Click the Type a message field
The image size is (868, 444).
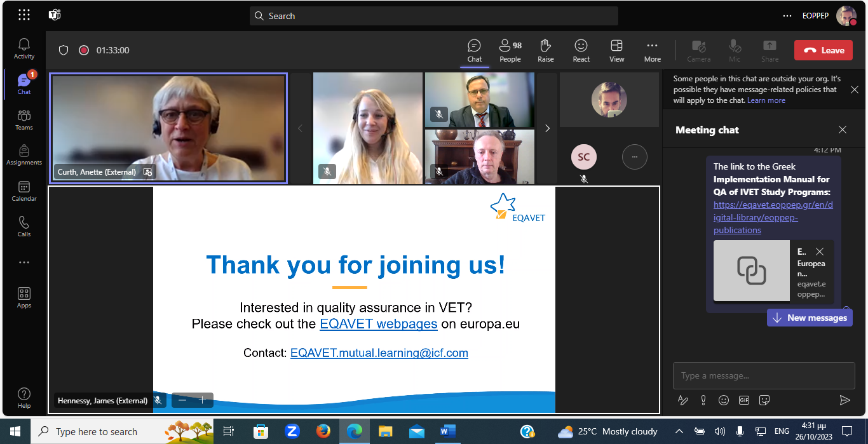763,375
